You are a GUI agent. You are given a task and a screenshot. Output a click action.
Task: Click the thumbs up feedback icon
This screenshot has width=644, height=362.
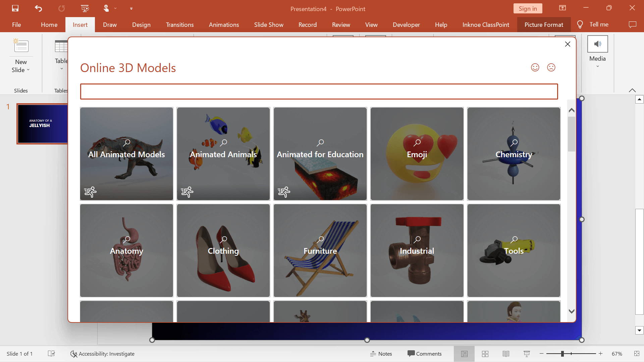535,67
